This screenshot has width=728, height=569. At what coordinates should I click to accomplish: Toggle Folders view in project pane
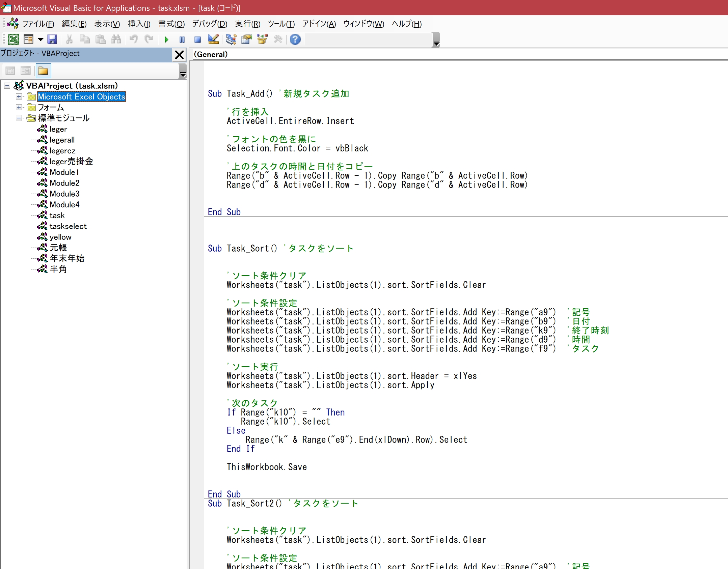[x=43, y=71]
